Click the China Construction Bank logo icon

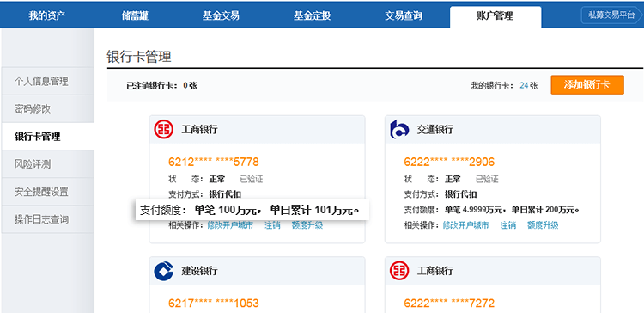[x=164, y=271]
